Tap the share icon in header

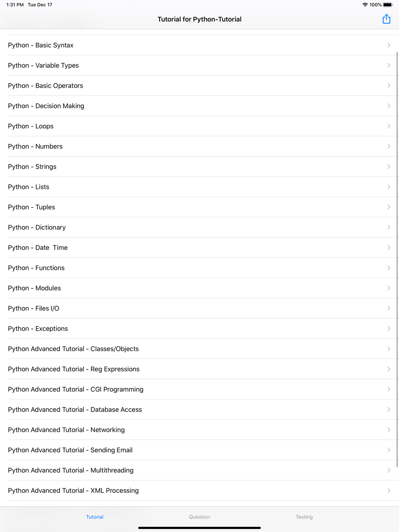pyautogui.click(x=386, y=19)
